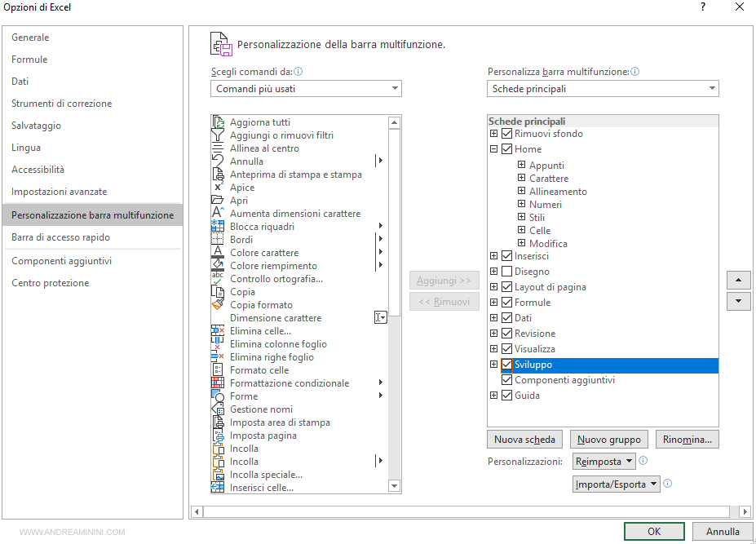The image size is (756, 544).
Task: Click the Forme shapes icon
Action: 218,396
